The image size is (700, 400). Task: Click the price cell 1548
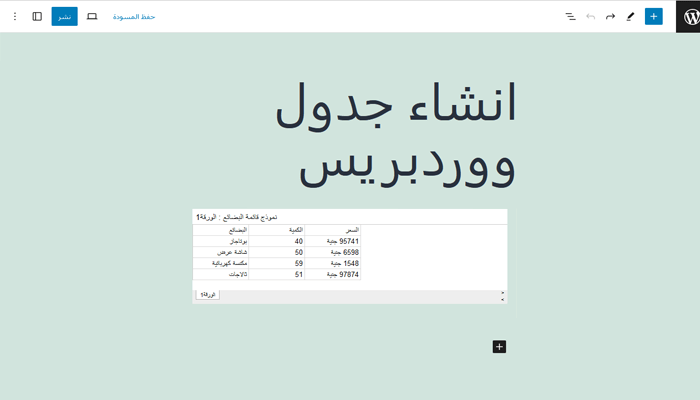click(333, 263)
